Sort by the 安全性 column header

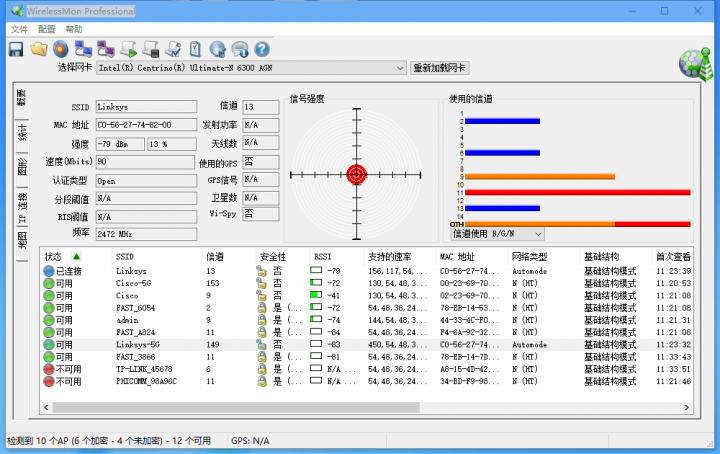(273, 257)
